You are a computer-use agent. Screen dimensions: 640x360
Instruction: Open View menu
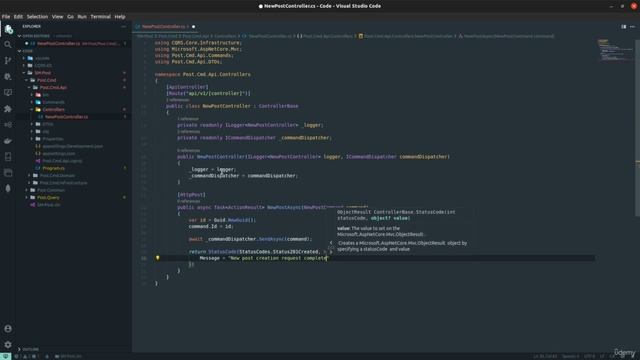pos(57,17)
